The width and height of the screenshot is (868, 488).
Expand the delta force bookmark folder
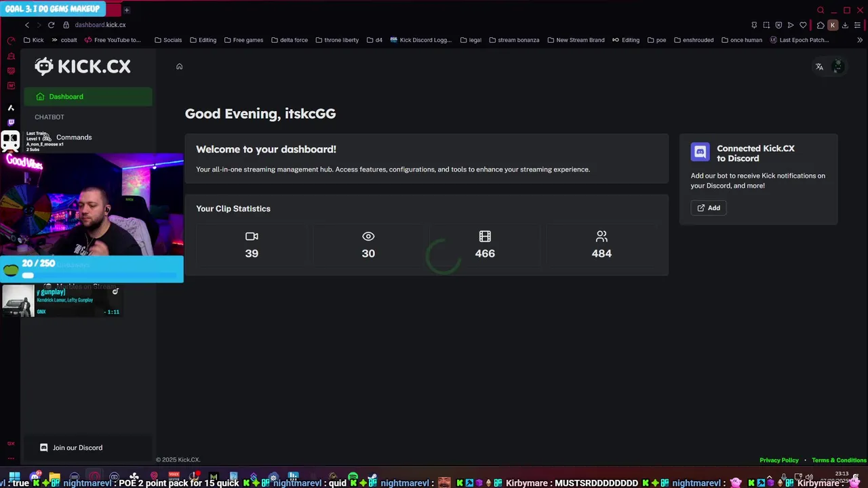pos(289,40)
